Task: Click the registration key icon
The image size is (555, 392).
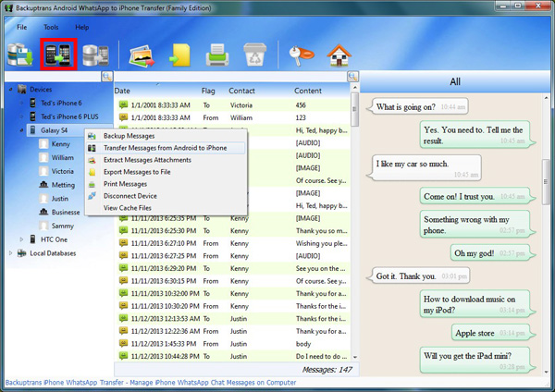Action: 302,55
